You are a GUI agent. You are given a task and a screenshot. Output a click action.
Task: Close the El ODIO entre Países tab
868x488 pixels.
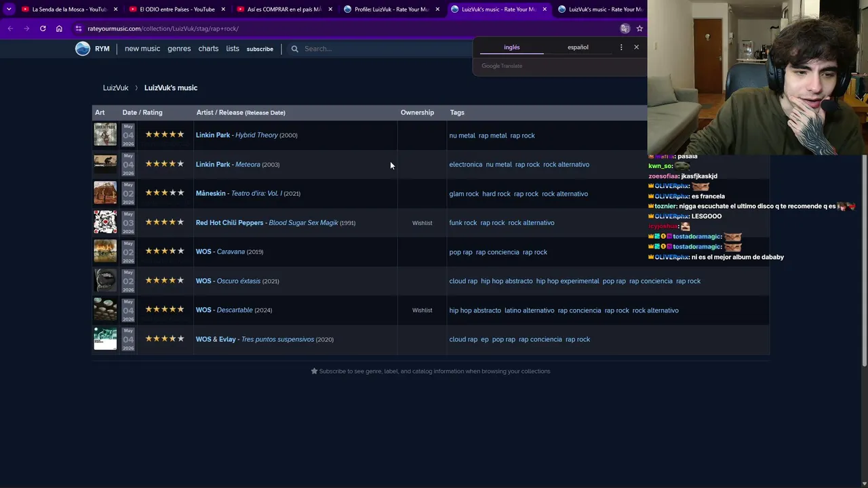pos(223,9)
